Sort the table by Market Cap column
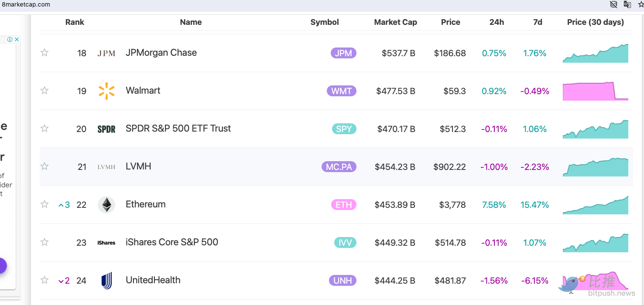Viewport: 644px width, 305px height. [x=395, y=22]
